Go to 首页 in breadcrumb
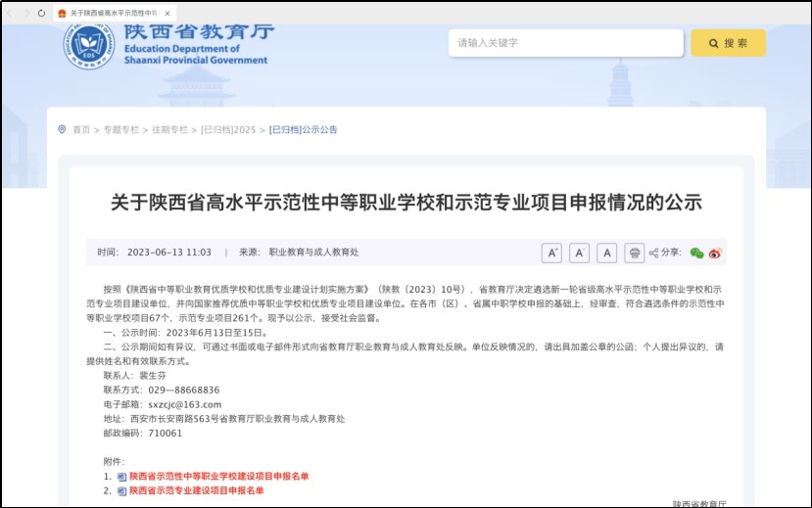Screen dimensions: 812x508 tap(80, 129)
